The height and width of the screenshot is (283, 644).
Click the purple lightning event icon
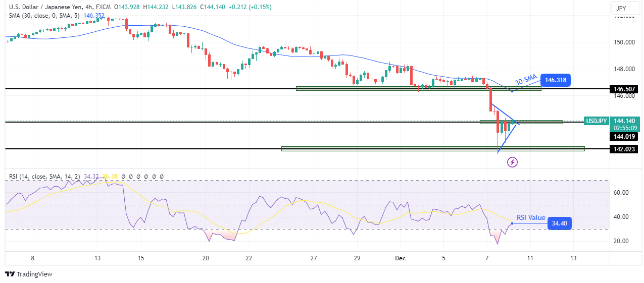point(513,162)
